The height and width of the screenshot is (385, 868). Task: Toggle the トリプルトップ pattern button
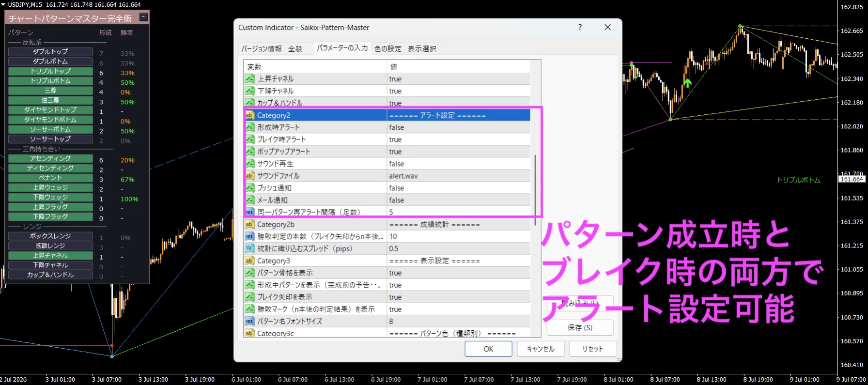[50, 71]
